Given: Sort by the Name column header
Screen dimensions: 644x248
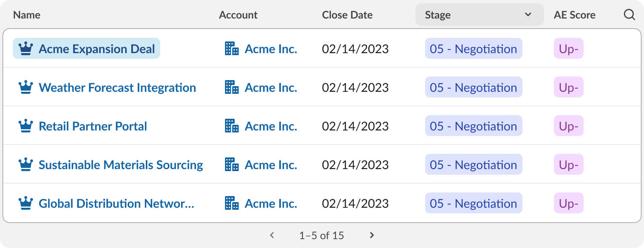Looking at the screenshot, I should coord(27,15).
